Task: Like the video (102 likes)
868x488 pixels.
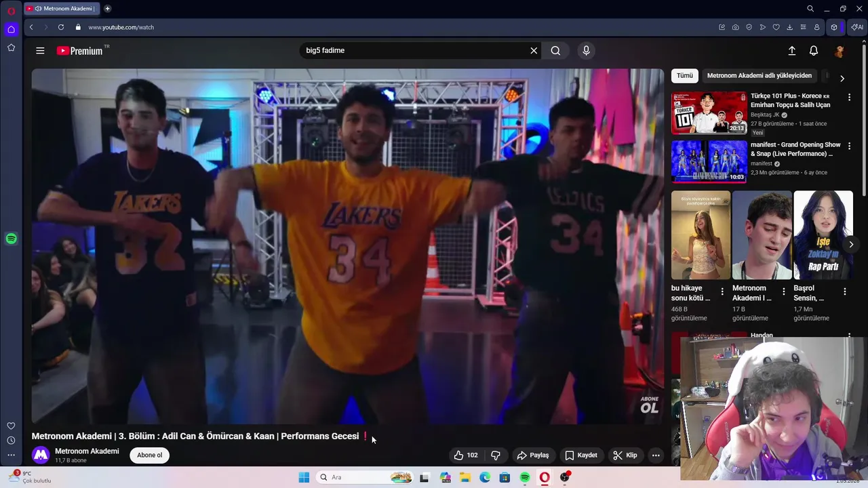Action: coord(466,455)
